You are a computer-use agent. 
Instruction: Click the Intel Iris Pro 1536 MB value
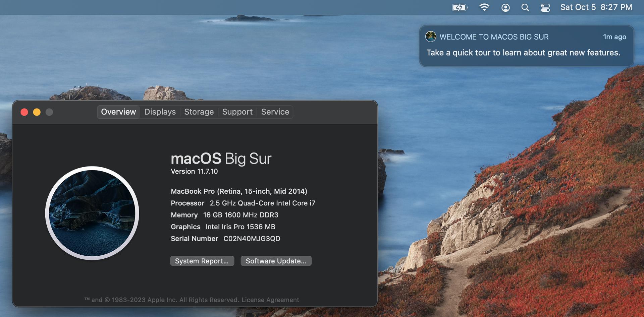(240, 227)
